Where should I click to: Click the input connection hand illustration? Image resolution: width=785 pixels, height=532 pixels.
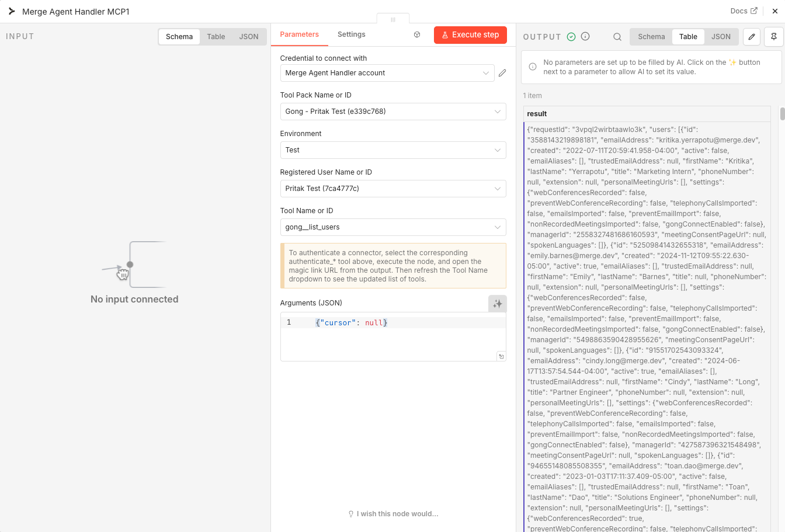(x=133, y=265)
